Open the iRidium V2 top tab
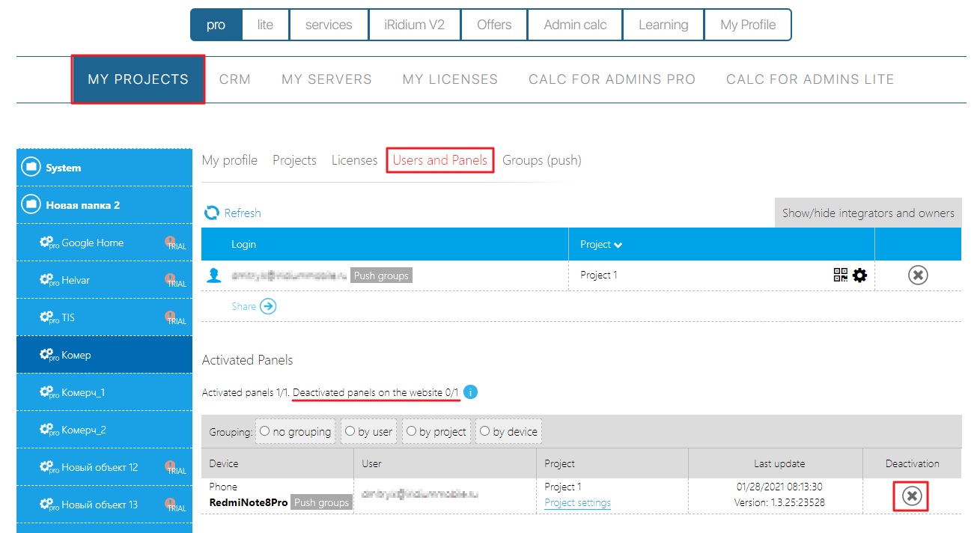Viewport: 980px width, 533px height. (x=414, y=25)
